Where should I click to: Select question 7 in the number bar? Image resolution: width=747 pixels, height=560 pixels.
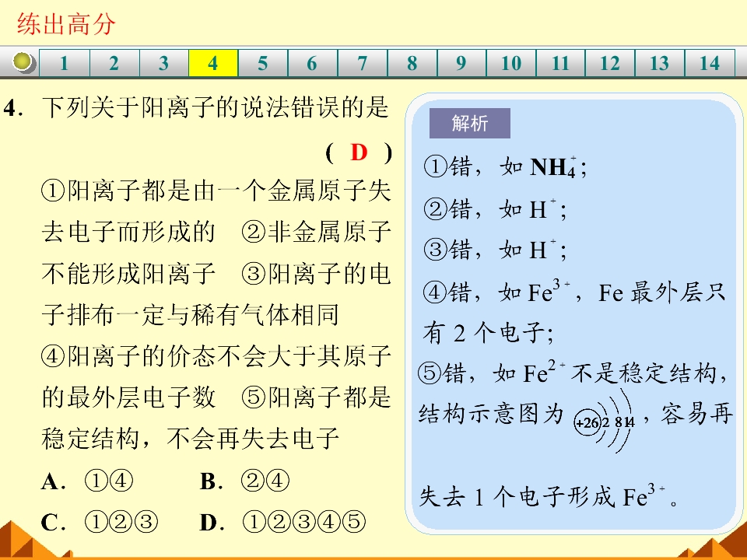(x=362, y=63)
